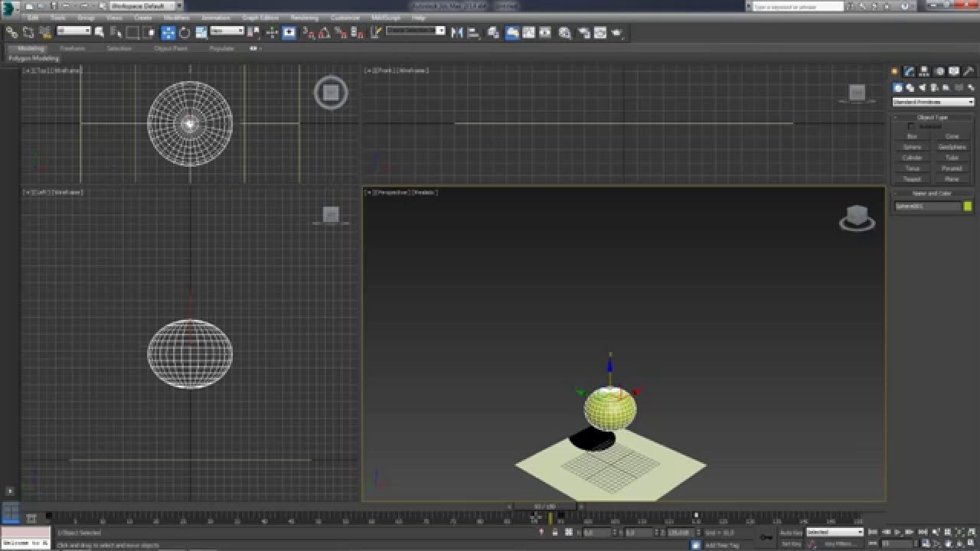Activate the Select and Scale tool
980x551 pixels.
coord(201,32)
